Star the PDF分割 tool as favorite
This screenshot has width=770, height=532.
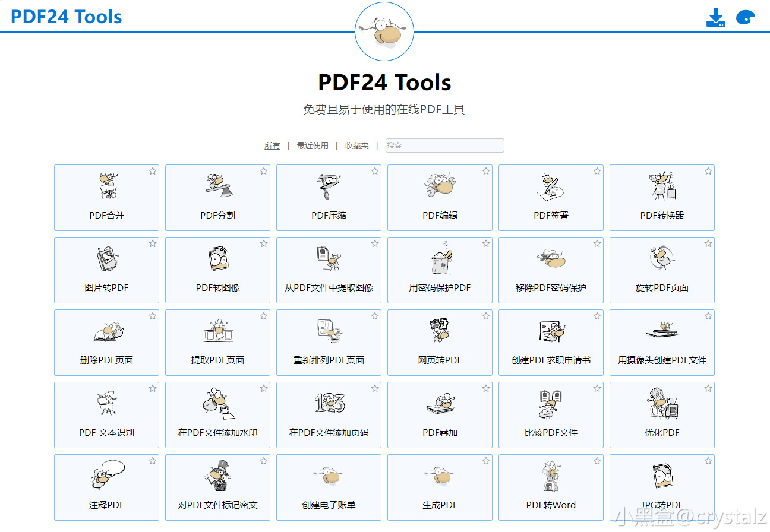tap(264, 171)
